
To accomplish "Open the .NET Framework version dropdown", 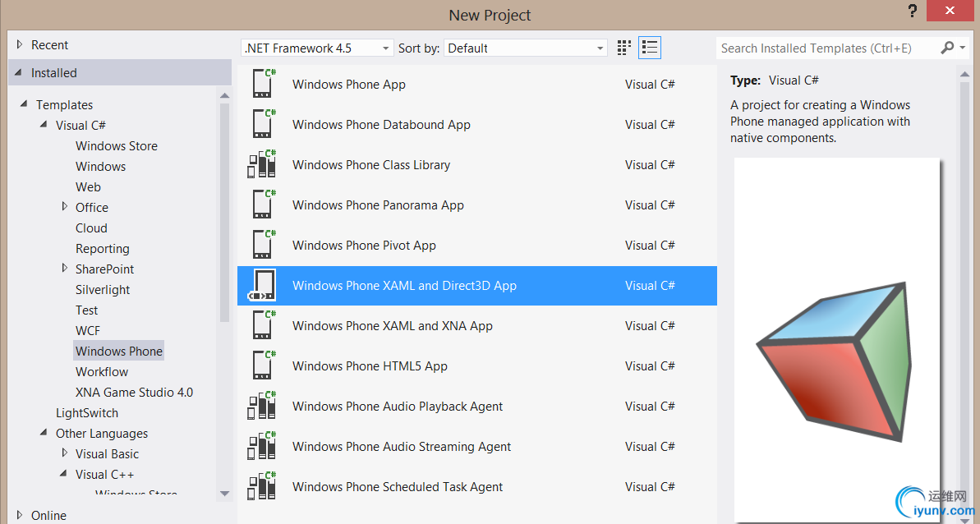I will coord(317,48).
